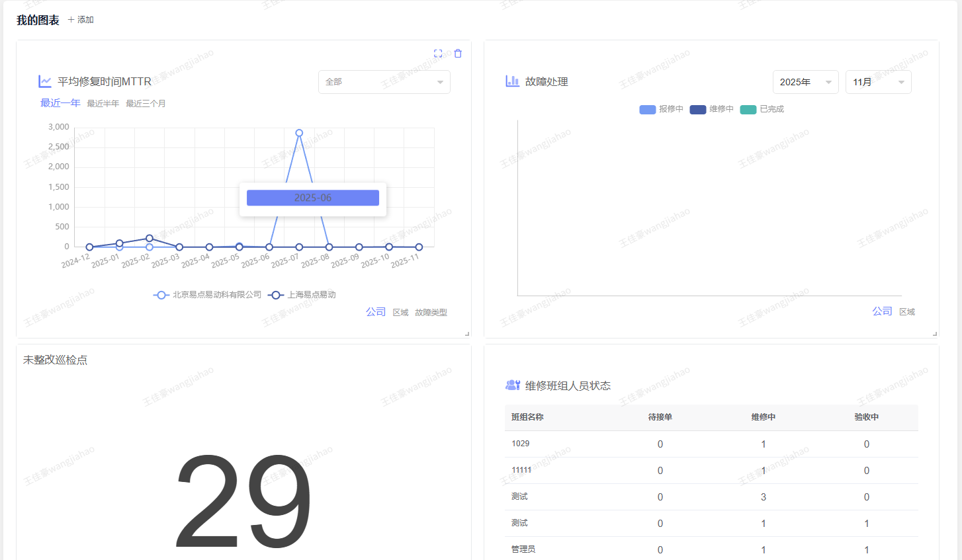
Task: Toggle the teal 已完成 legend swatch
Action: (748, 109)
